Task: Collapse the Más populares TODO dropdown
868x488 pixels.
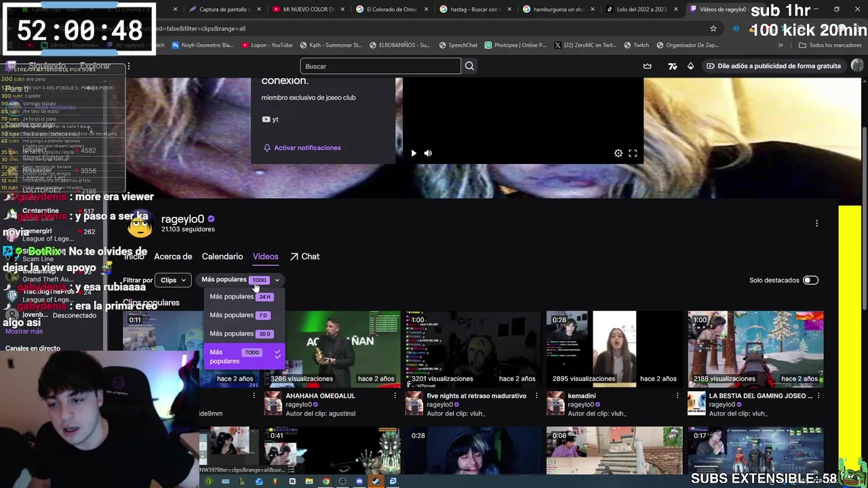Action: (x=240, y=280)
